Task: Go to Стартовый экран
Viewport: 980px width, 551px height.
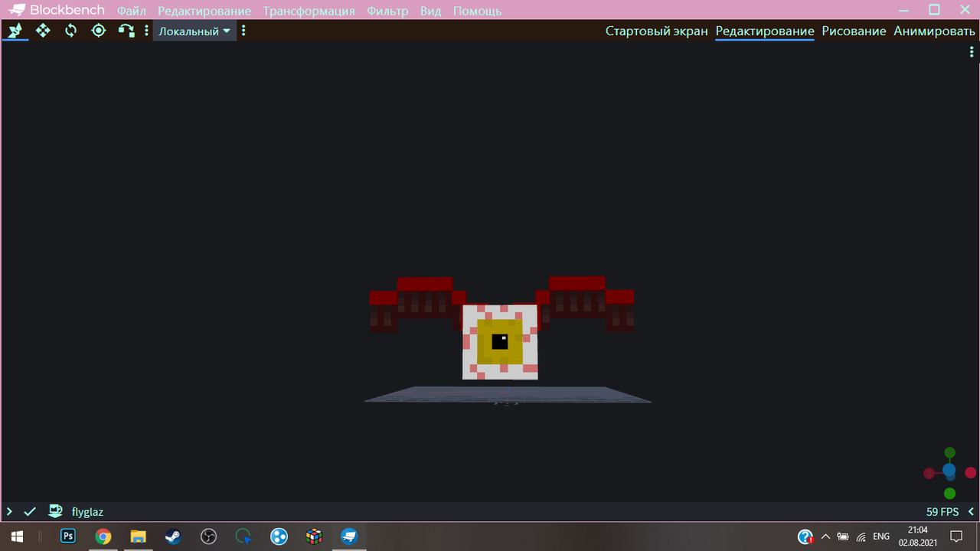Action: pos(656,31)
